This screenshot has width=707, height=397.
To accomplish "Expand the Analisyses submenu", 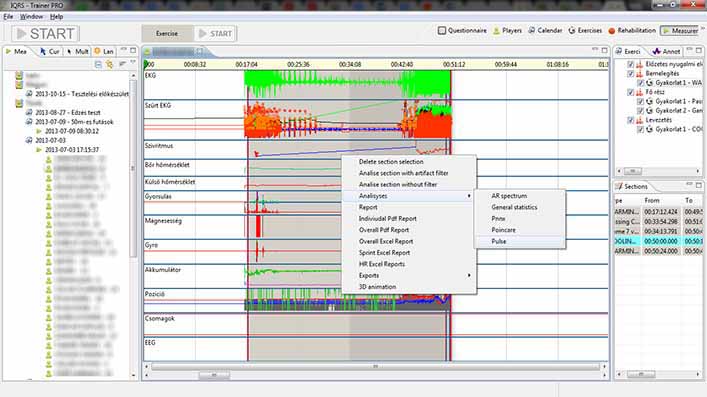I will click(409, 196).
